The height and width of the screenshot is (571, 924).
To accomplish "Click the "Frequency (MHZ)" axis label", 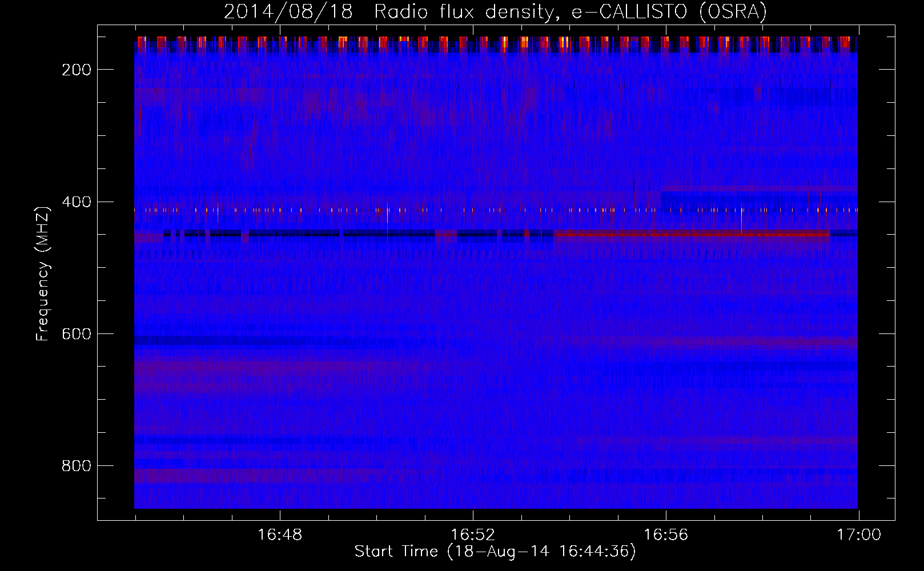I will pos(43,274).
